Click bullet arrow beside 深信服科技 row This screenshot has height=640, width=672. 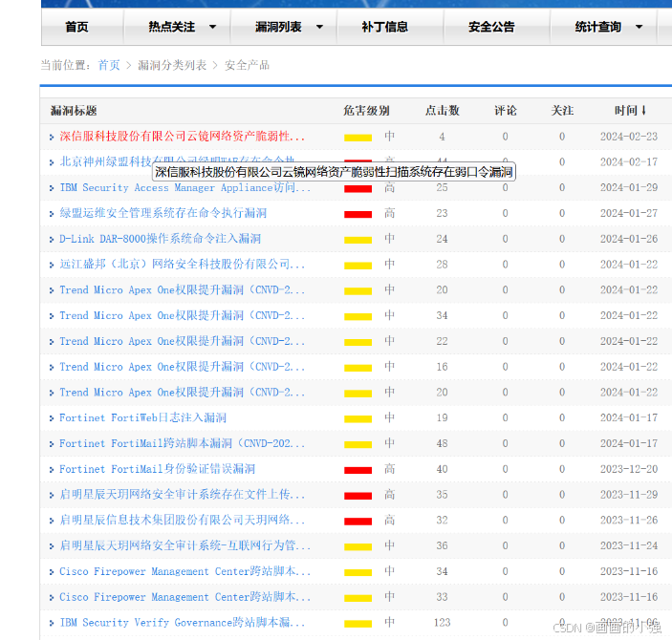click(52, 138)
